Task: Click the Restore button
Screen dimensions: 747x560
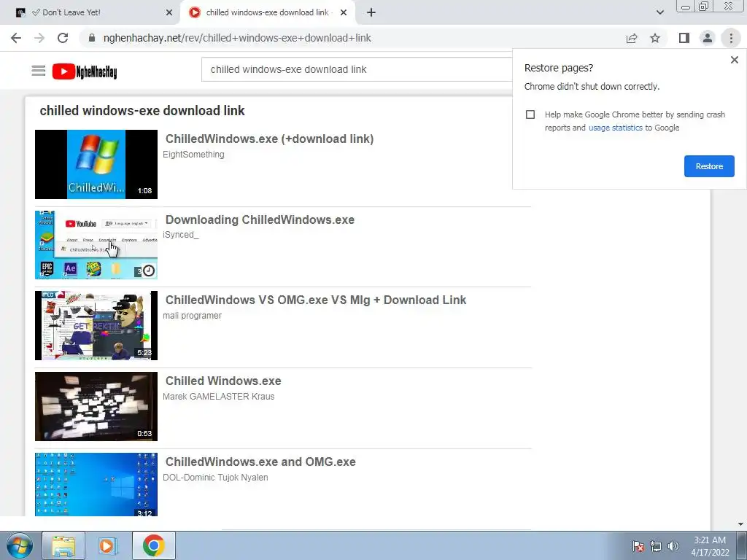Action: tap(709, 166)
